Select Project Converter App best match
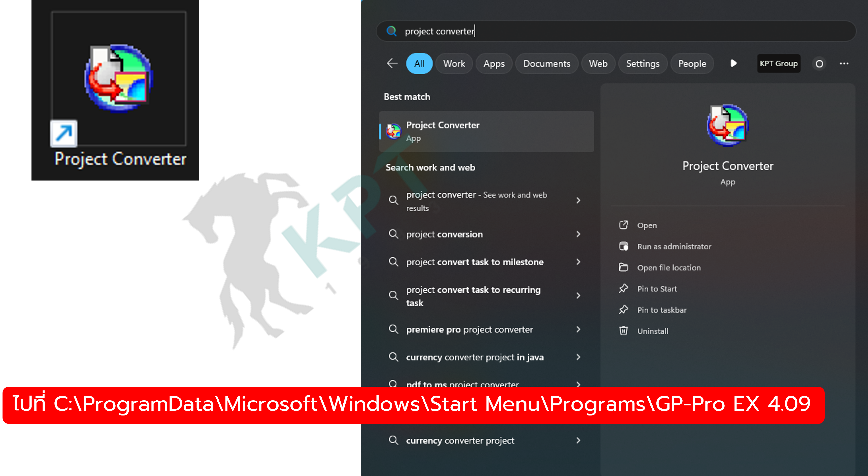 point(486,131)
